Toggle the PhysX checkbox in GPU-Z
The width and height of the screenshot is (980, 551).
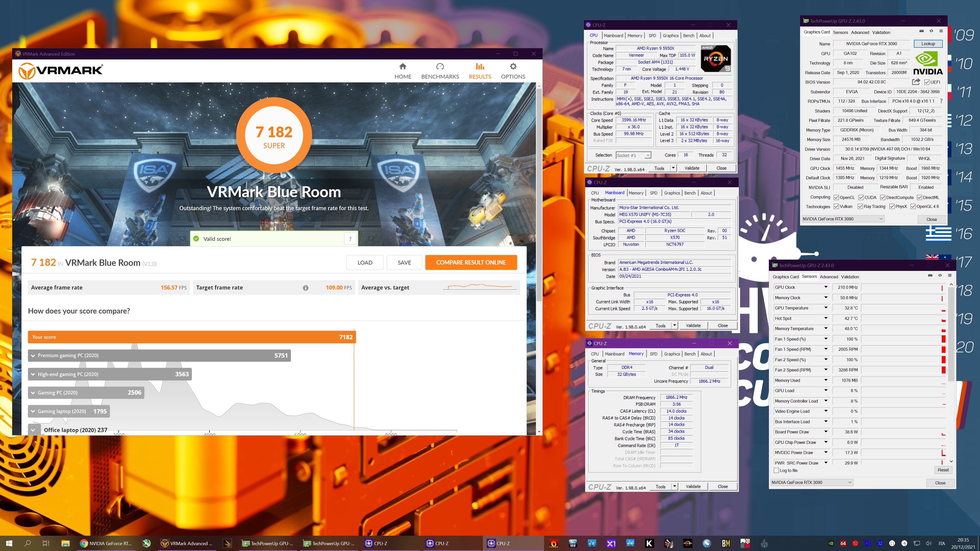[x=892, y=206]
